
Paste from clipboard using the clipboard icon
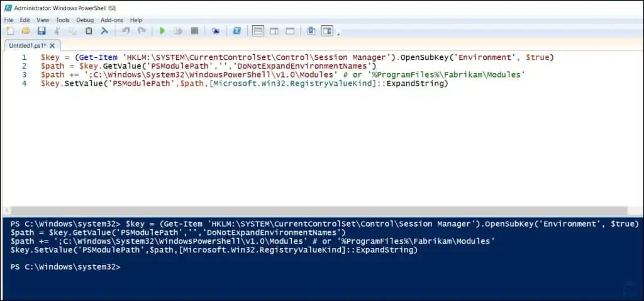point(89,31)
